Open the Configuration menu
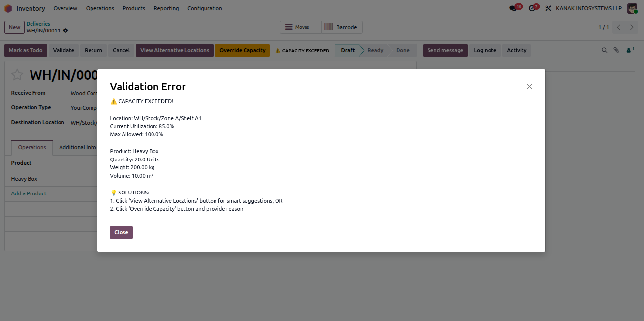 click(205, 8)
